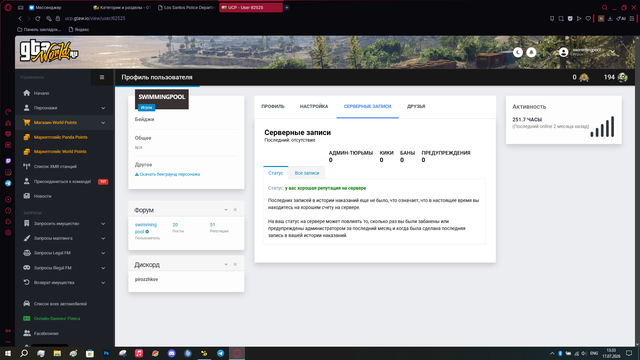Open Discord from the Windows taskbar
640x360 pixels.
[171, 353]
